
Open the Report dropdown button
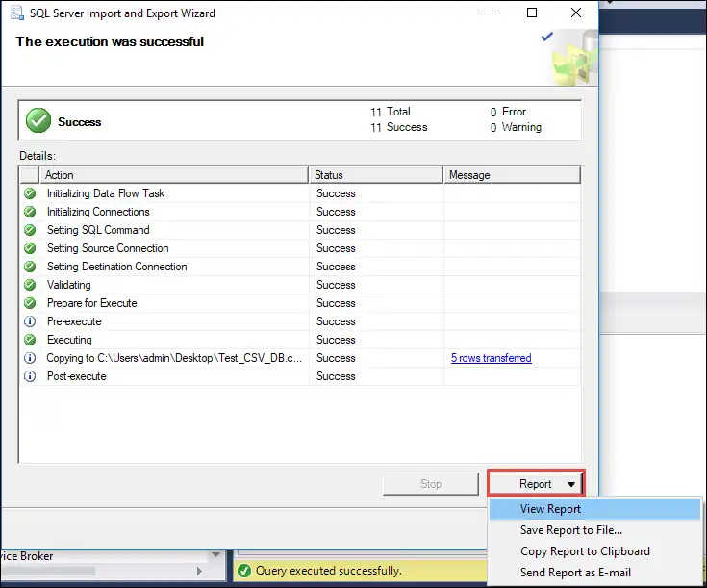coord(536,484)
